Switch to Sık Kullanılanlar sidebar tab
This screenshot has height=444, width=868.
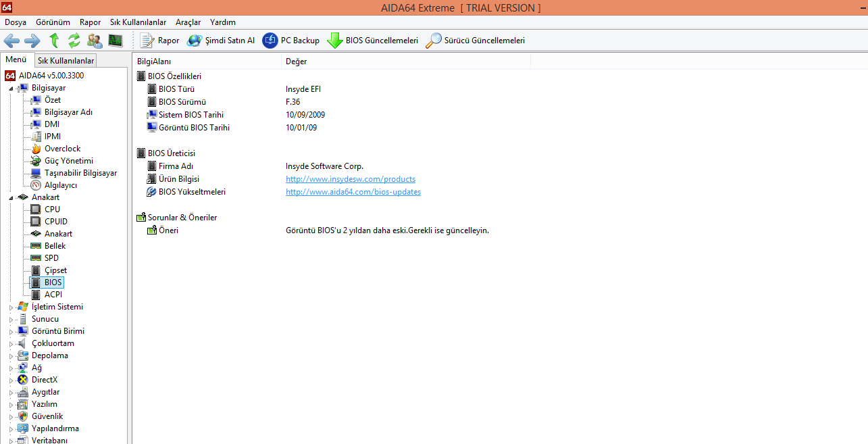pyautogui.click(x=66, y=61)
